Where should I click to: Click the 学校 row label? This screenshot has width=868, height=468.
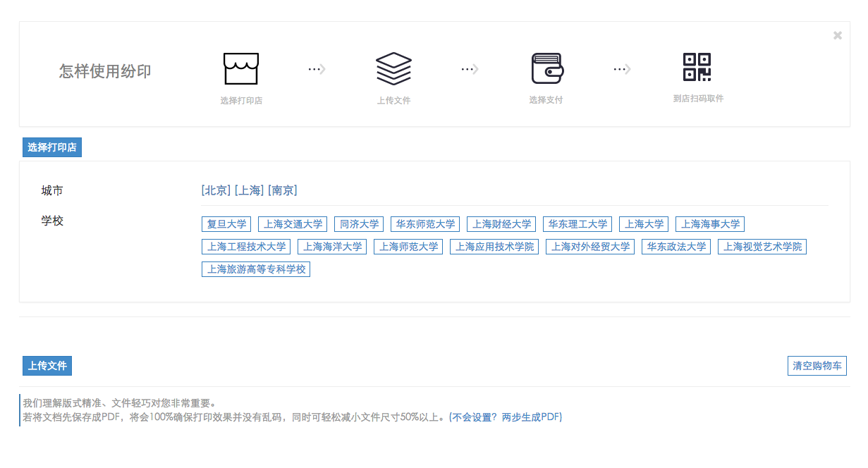coord(52,221)
